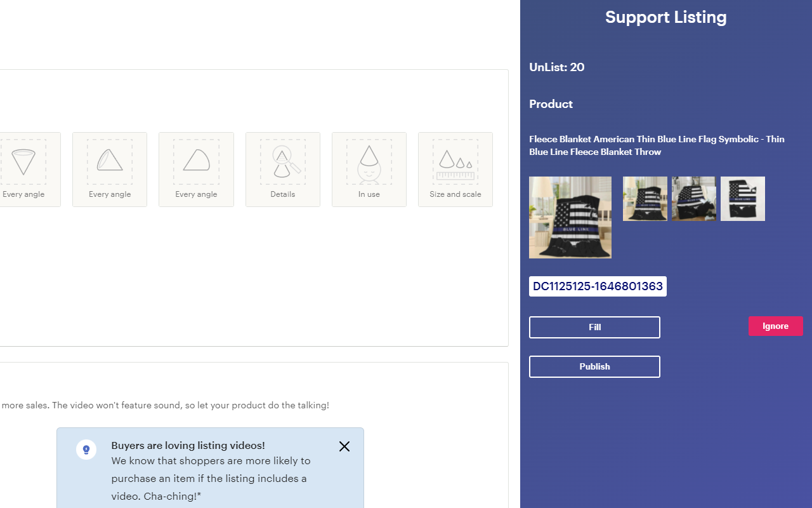Select the third small flat blanket thumbnail

coord(743,199)
